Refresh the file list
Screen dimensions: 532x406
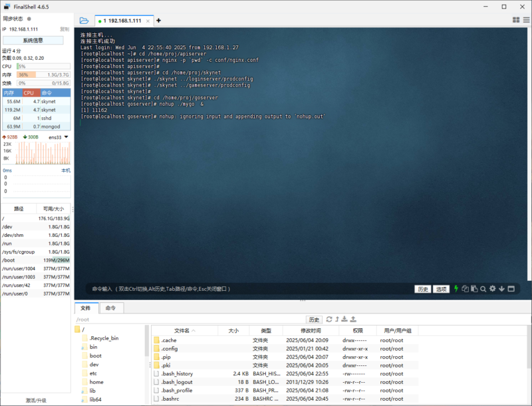(329, 319)
